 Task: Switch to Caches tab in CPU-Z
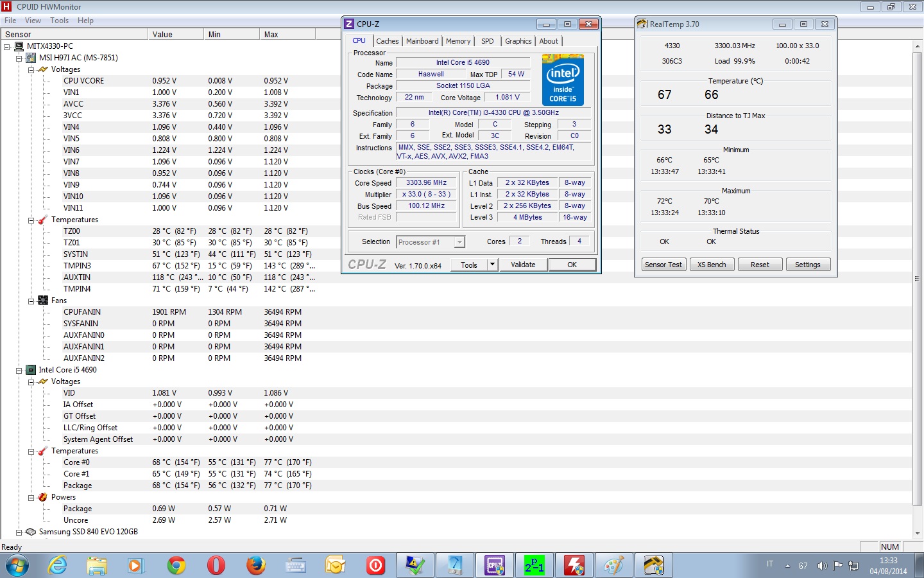(x=387, y=41)
